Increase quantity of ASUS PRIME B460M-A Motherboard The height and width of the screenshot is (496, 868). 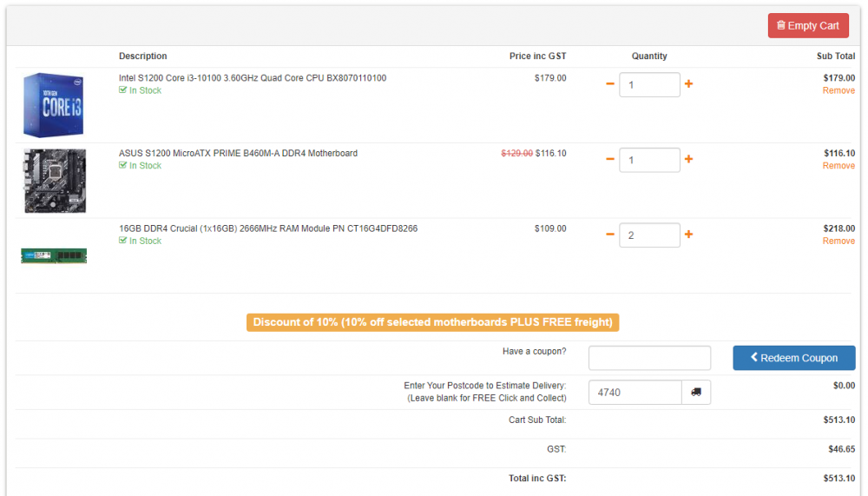pos(688,159)
